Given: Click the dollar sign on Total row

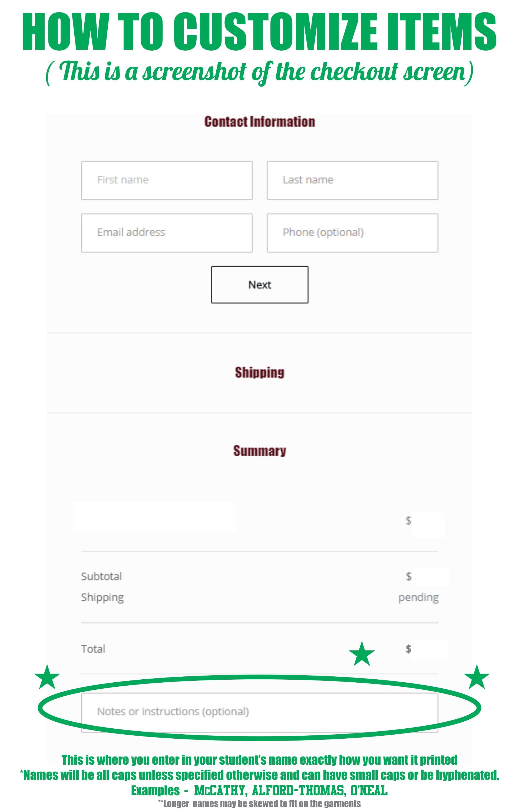Looking at the screenshot, I should (x=408, y=649).
